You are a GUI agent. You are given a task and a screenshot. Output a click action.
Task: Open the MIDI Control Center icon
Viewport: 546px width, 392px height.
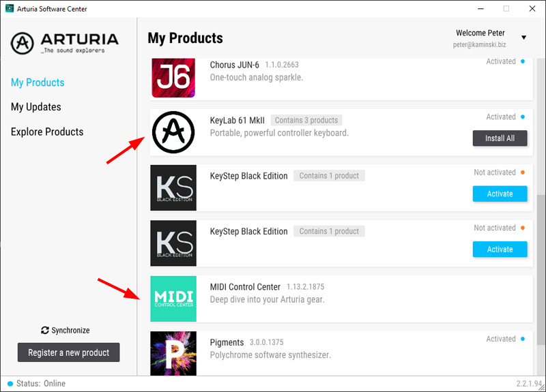tap(173, 299)
